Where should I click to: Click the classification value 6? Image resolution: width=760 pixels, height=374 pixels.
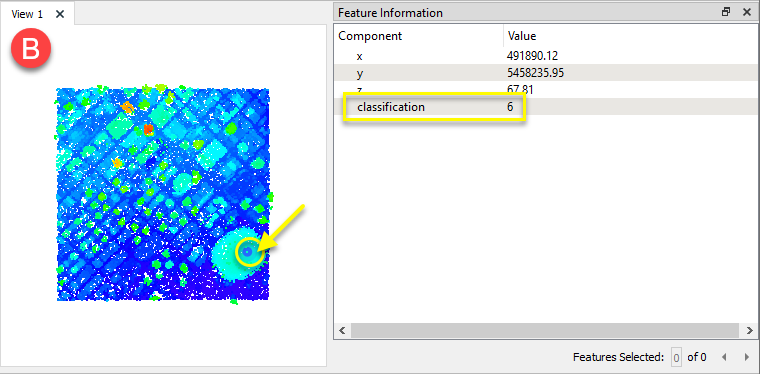coord(510,107)
